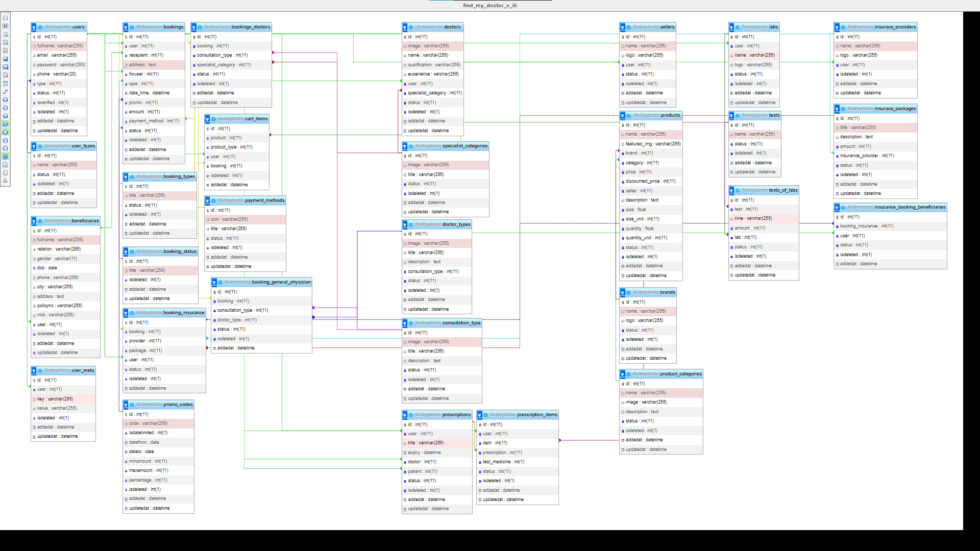Click the Create relationship icon
980x551 pixels.
pyautogui.click(x=6, y=91)
